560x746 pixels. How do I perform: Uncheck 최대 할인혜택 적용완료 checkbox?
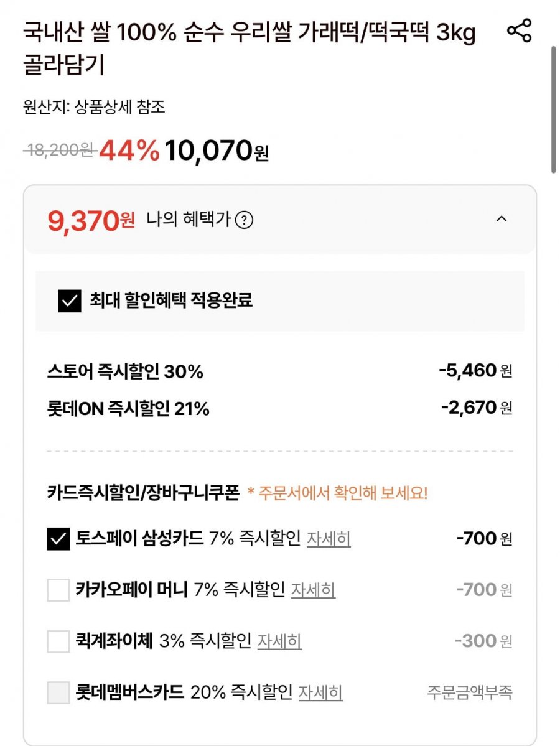pos(70,301)
